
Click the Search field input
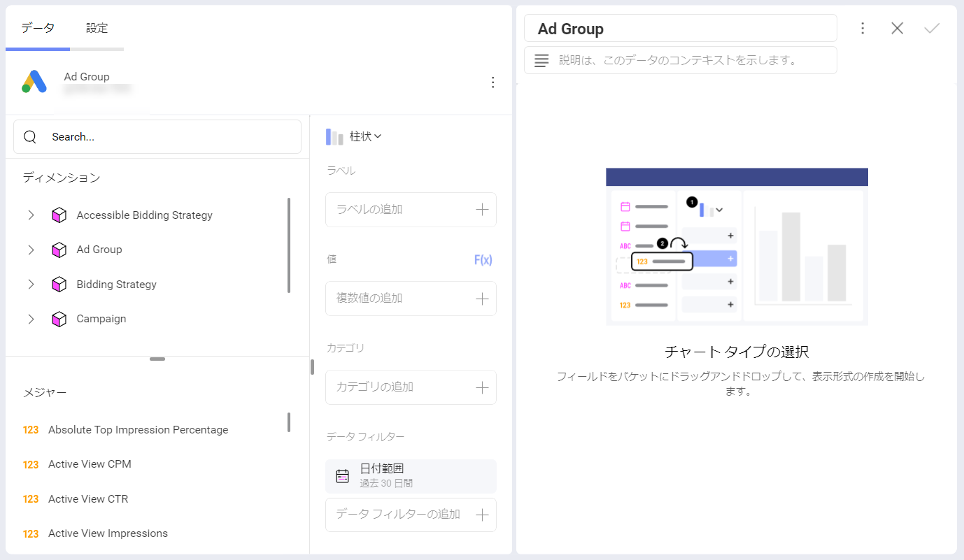point(157,137)
